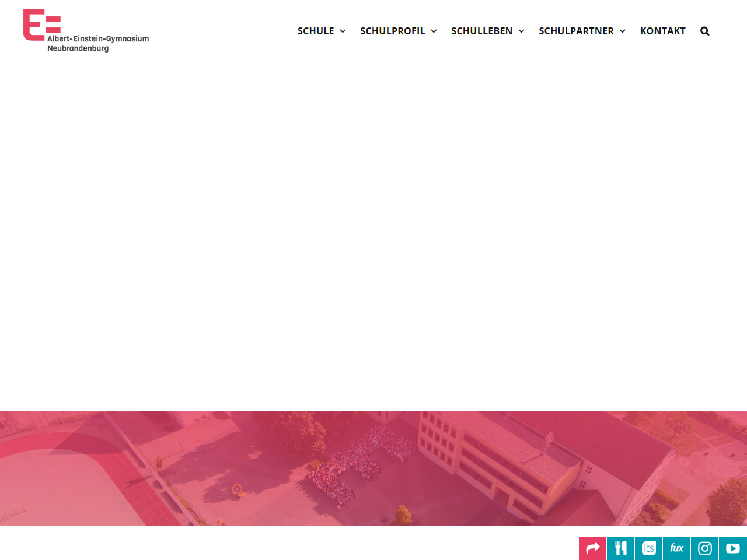Go to the KONTAKT page
Screen dimensions: 747x560
tap(662, 32)
